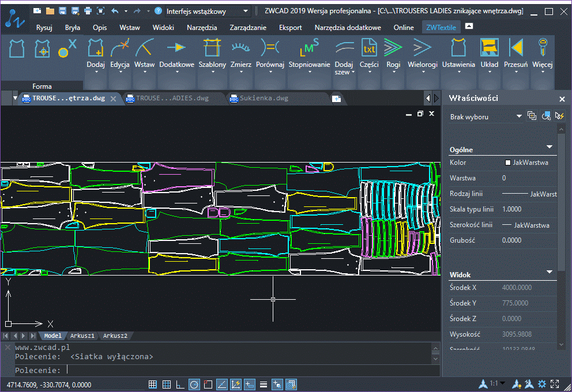Choose the Układ layout tool
The image size is (572, 392).
(x=489, y=48)
